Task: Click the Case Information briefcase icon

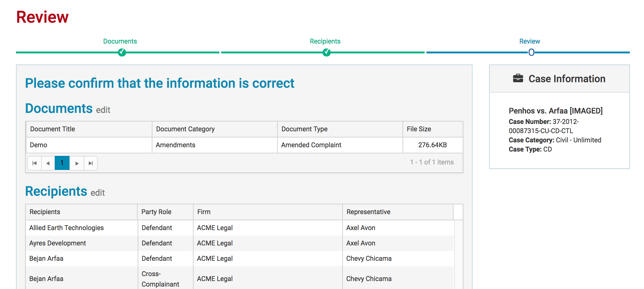Action: 518,79
